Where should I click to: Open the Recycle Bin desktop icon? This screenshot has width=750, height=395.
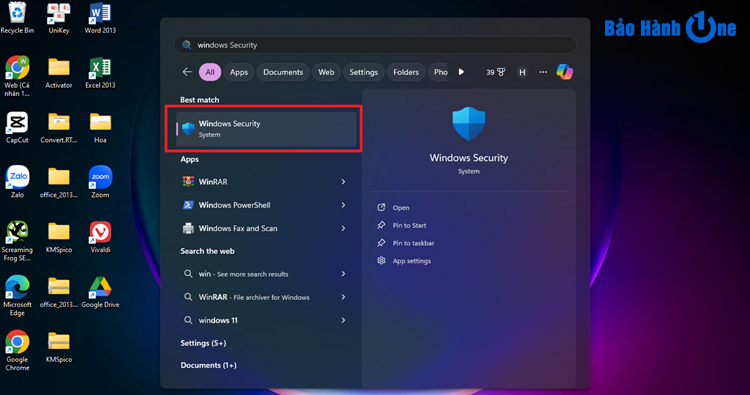(17, 18)
